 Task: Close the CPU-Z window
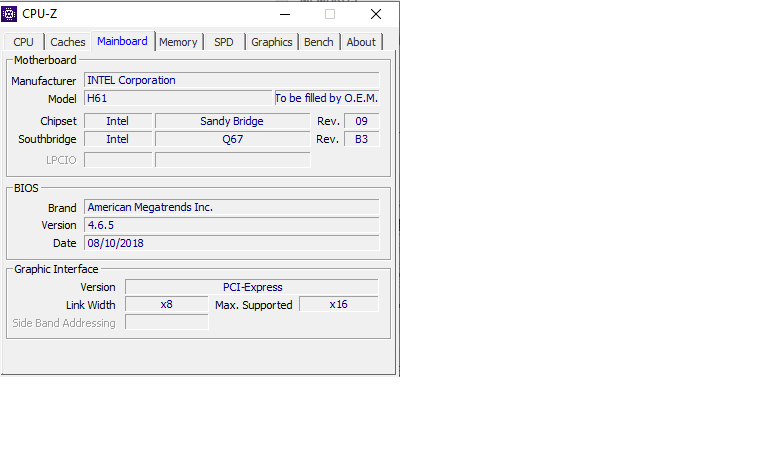pyautogui.click(x=376, y=14)
